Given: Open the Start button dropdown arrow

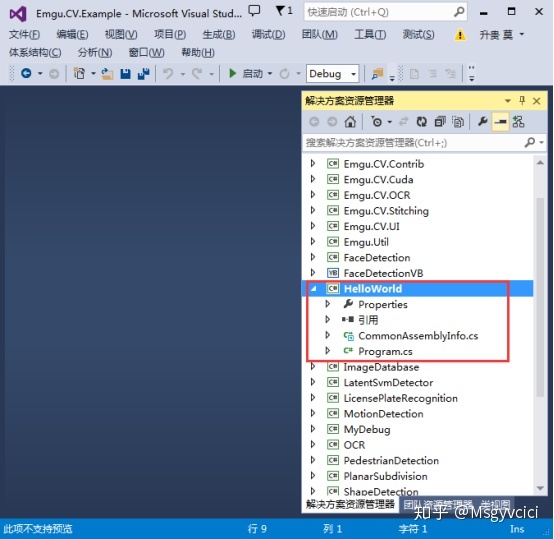Looking at the screenshot, I should click(x=270, y=73).
